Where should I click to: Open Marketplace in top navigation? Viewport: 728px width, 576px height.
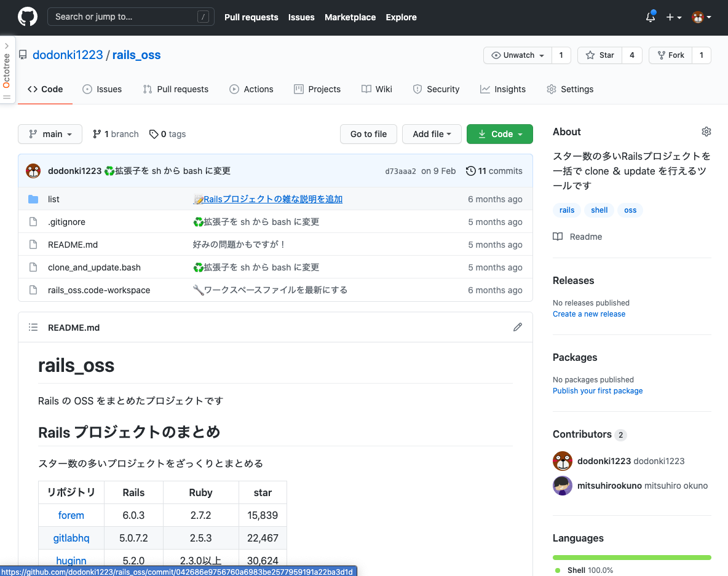[x=350, y=17]
